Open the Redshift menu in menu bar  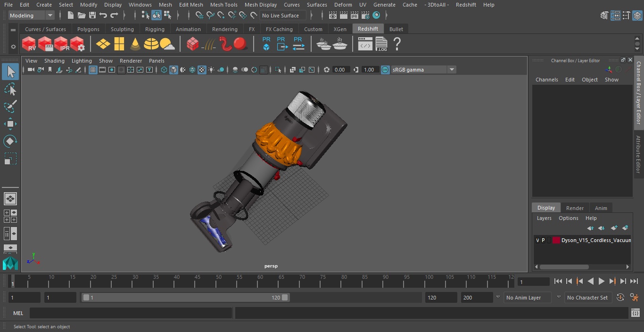(466, 5)
